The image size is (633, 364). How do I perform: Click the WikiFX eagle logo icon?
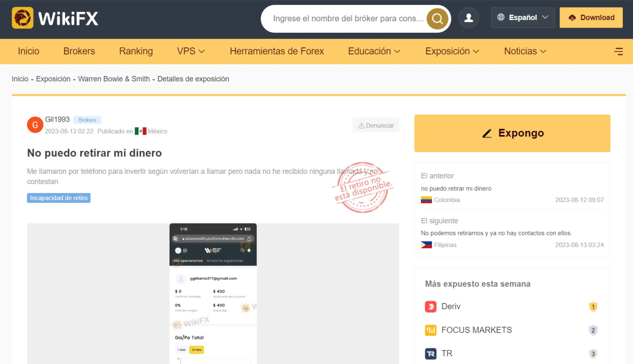[23, 18]
